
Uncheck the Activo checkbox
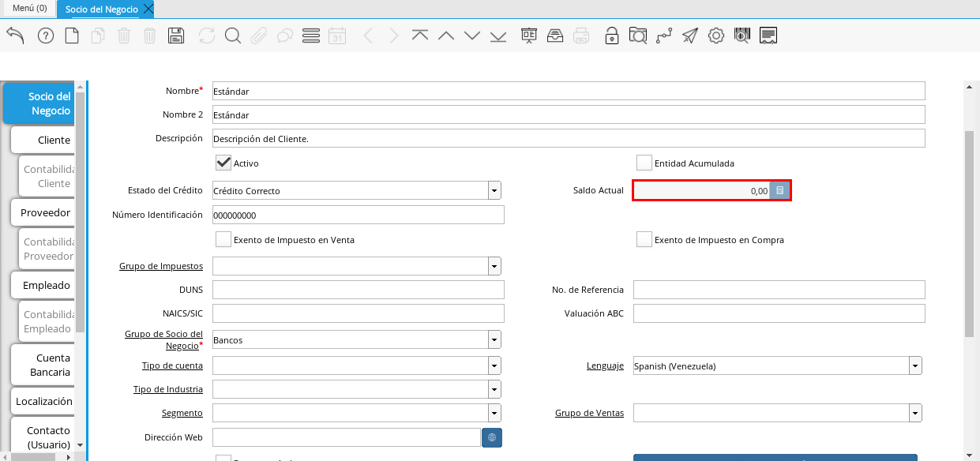[x=223, y=163]
